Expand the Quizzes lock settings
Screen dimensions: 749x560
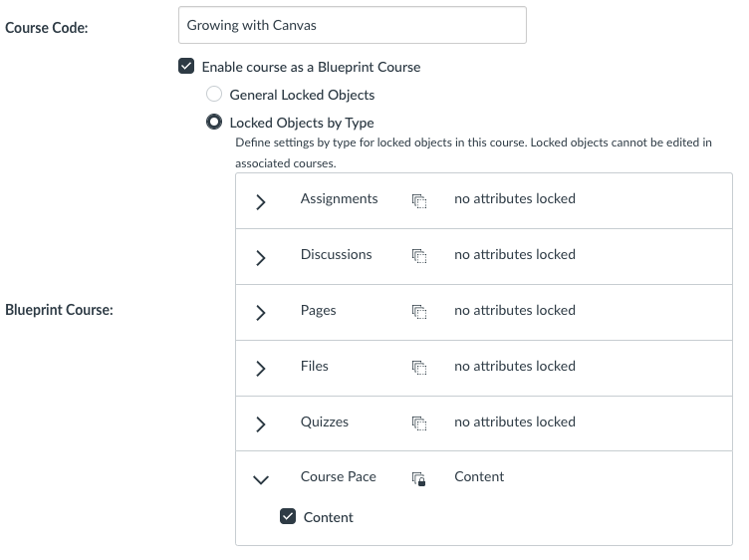[x=261, y=424]
